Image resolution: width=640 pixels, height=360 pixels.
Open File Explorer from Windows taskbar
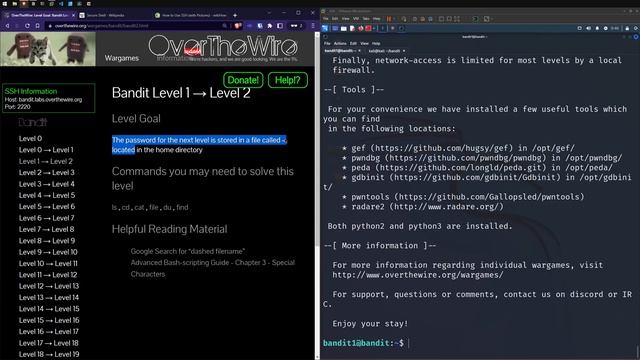14,4
